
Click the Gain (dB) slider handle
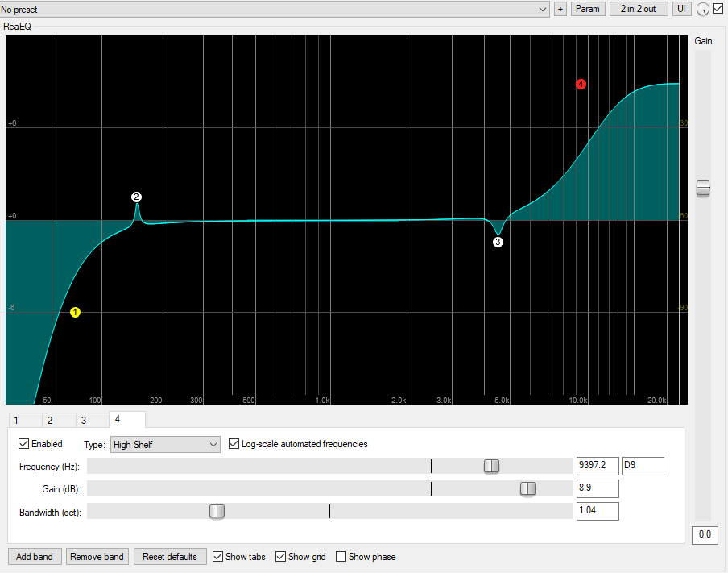(527, 488)
